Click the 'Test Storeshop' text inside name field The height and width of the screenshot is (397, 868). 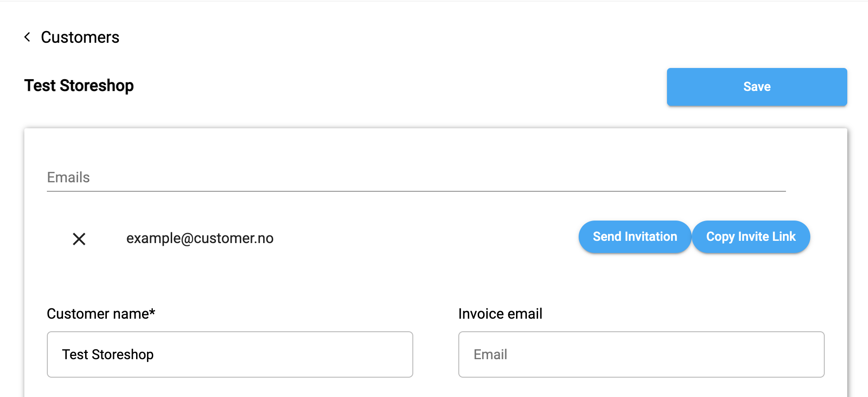108,354
